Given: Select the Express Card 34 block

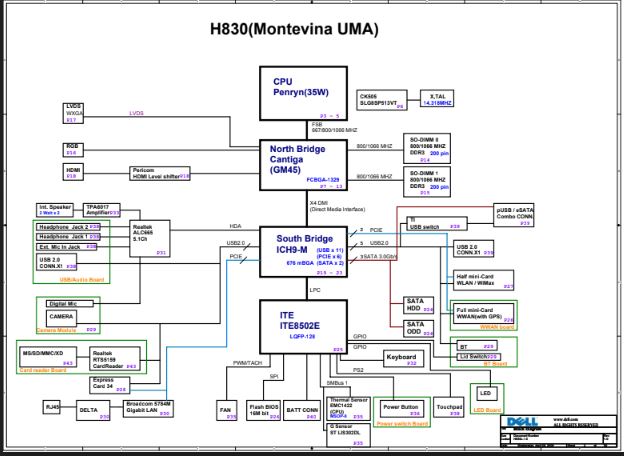Looking at the screenshot, I should [109, 385].
